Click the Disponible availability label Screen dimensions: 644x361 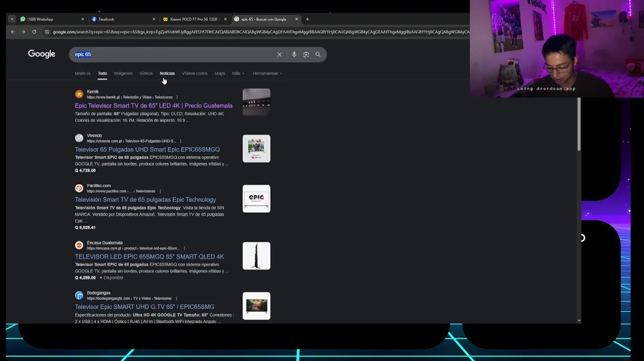[113, 278]
